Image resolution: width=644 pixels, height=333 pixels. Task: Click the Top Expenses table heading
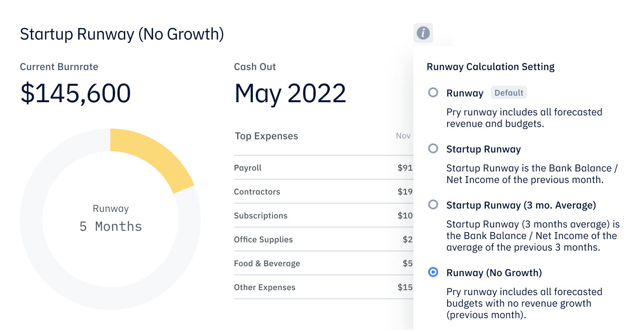(x=266, y=136)
